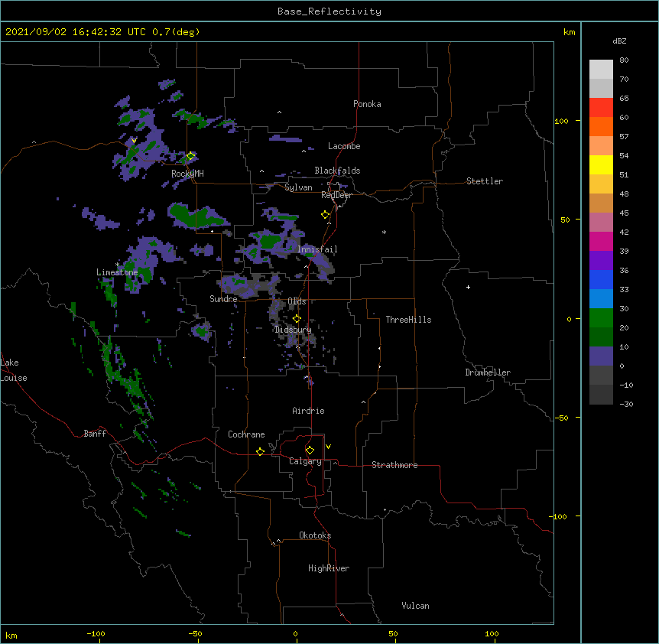Click the Cochrane town label
Image resolution: width=659 pixels, height=644 pixels.
point(246,434)
